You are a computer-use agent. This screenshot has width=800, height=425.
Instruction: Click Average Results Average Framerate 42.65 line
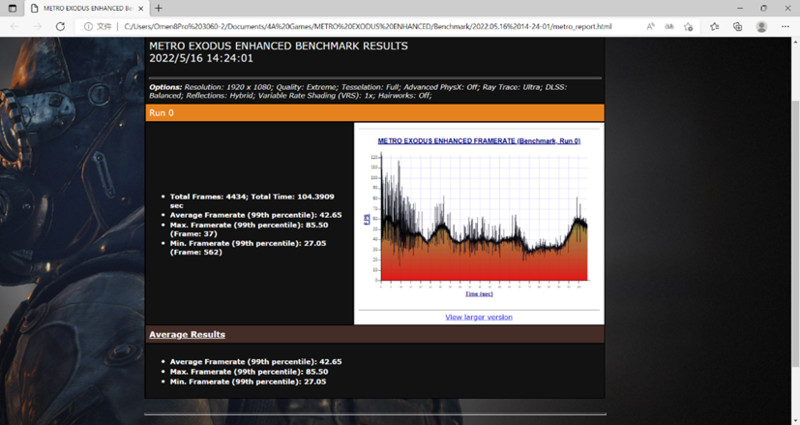pos(256,362)
